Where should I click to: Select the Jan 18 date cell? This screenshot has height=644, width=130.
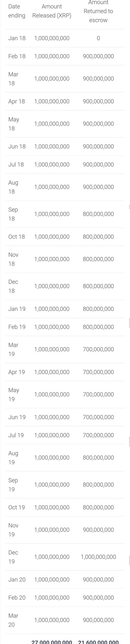(17, 38)
